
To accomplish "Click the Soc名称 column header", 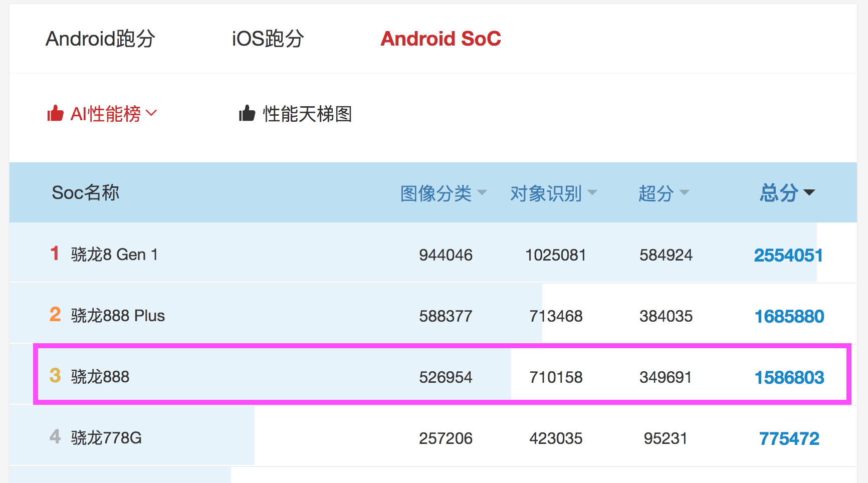I will (x=86, y=192).
